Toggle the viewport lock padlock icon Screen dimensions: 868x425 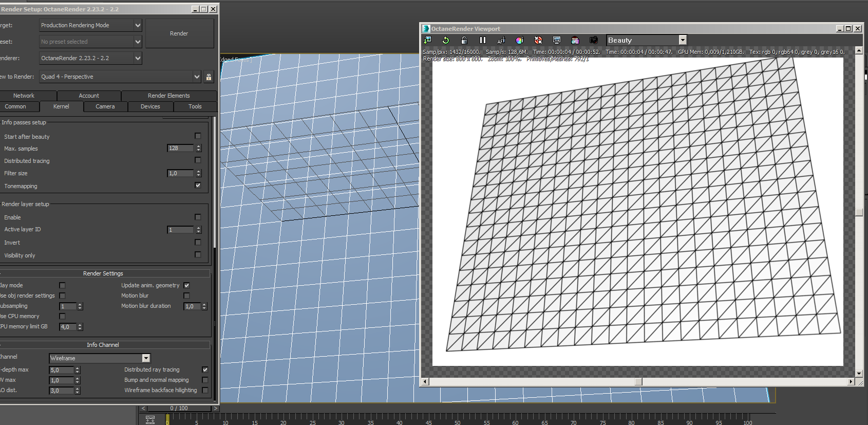pyautogui.click(x=464, y=40)
